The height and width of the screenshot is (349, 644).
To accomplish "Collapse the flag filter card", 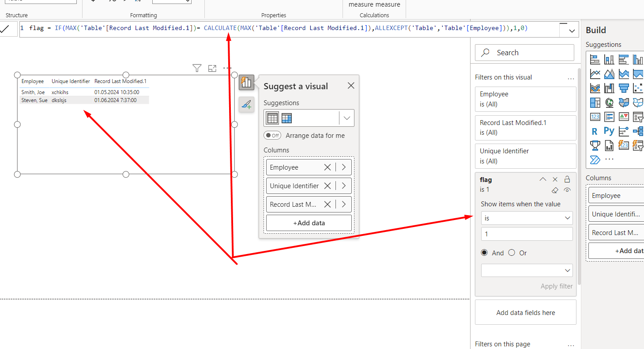I will click(x=543, y=179).
